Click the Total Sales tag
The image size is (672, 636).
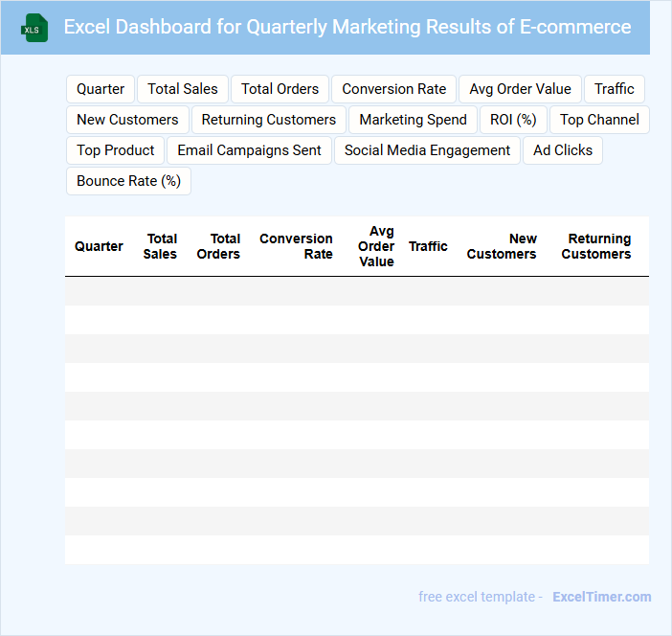183,89
